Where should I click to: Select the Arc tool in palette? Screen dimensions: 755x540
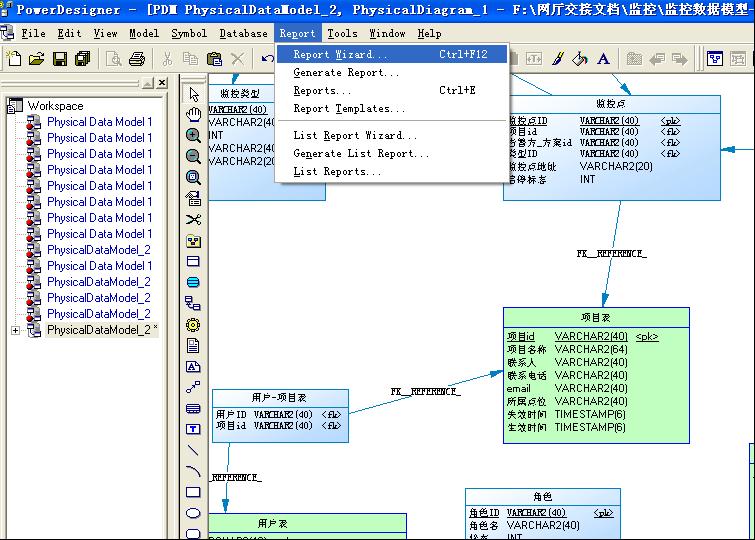(x=194, y=471)
